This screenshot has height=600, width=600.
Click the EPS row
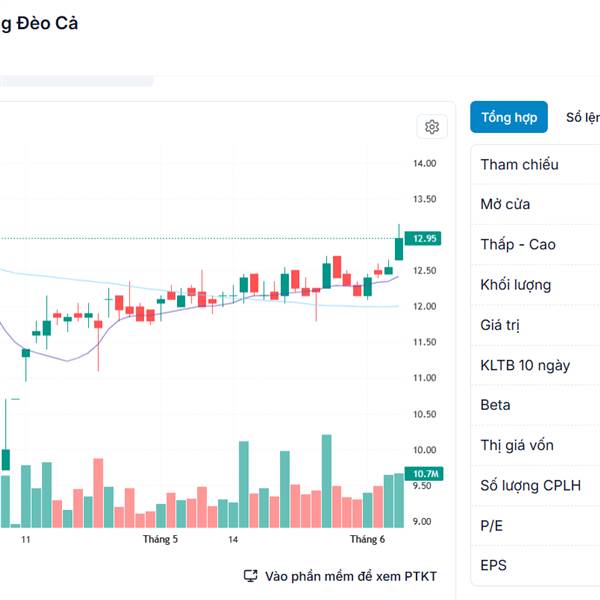coord(535,565)
